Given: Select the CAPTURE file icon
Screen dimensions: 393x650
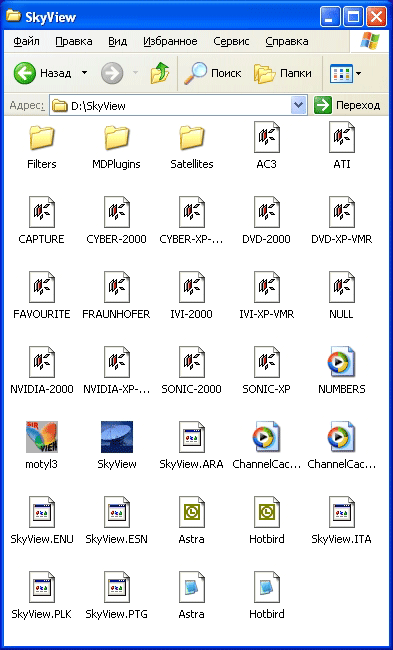Looking at the screenshot, I should coord(42,212).
